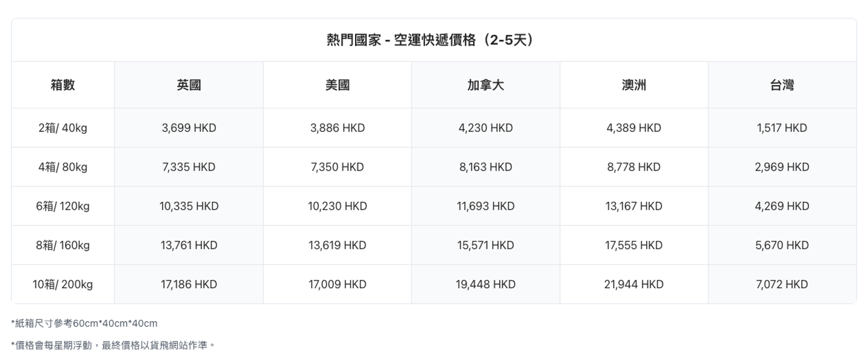This screenshot has width=868, height=361.
Task: Click the 2箱/ 40kg row label
Action: click(63, 128)
